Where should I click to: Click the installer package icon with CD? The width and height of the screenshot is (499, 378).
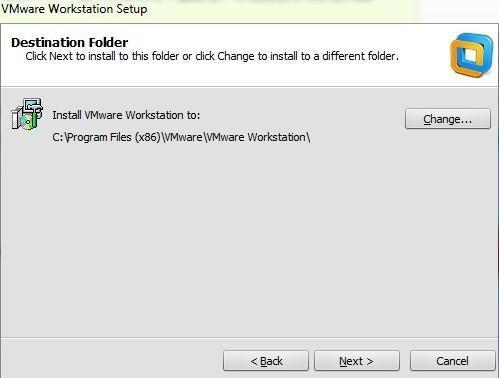click(27, 114)
